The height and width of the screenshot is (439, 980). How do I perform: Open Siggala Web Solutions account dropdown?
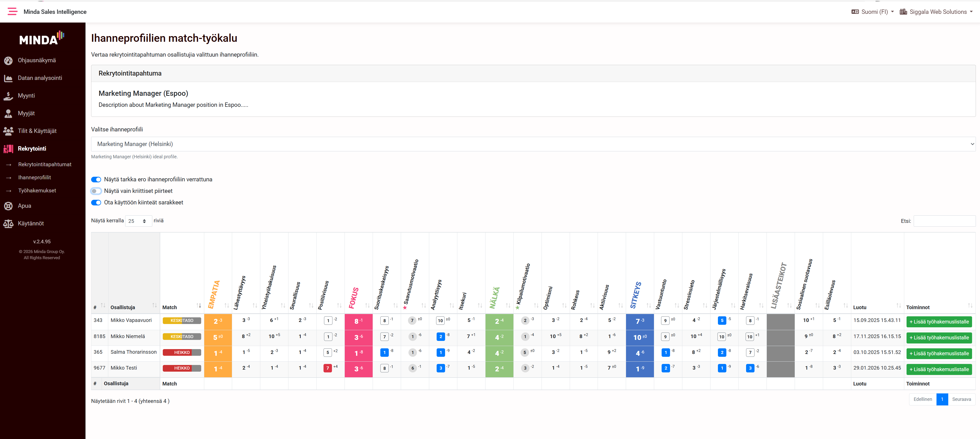click(x=936, y=12)
